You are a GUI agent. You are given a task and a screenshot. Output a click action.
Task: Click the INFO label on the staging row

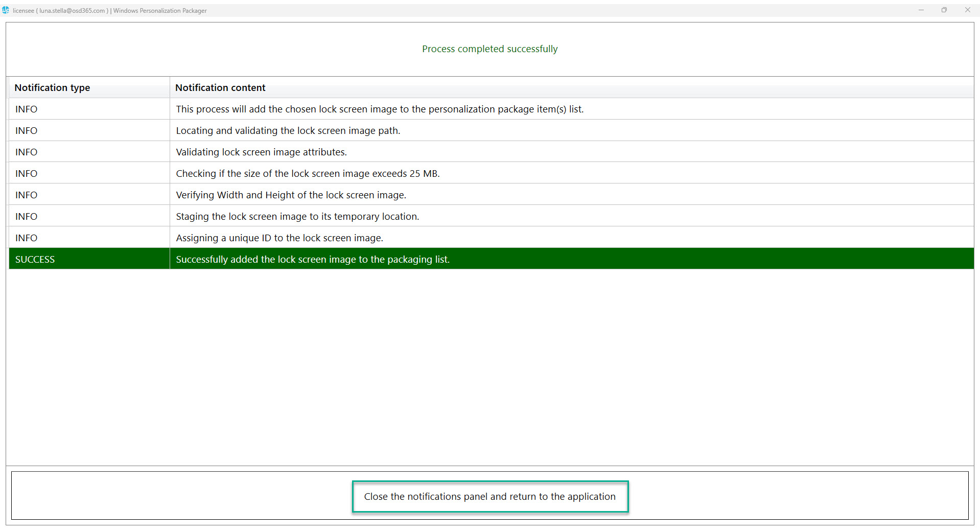pyautogui.click(x=26, y=216)
